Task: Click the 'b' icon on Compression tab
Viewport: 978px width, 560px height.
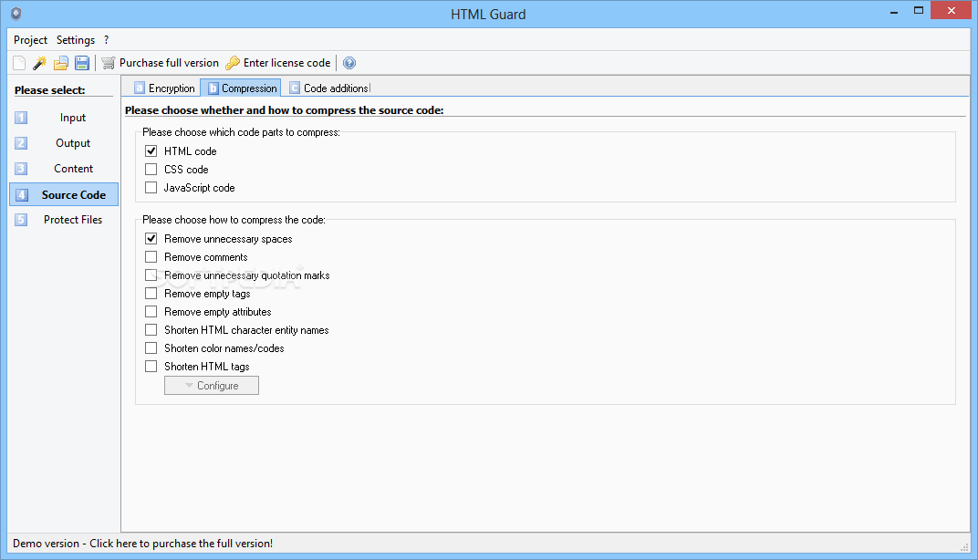Action: tap(213, 88)
